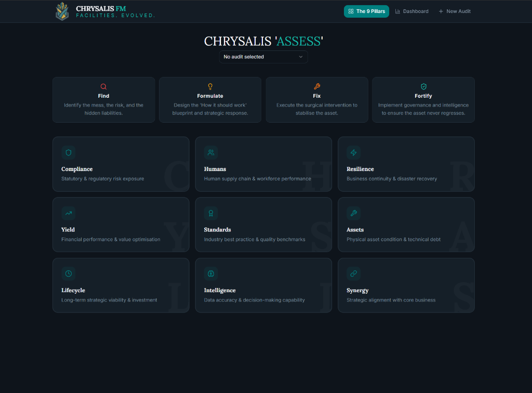This screenshot has width=532, height=393.
Task: Select the Fortify phase card title
Action: [423, 96]
